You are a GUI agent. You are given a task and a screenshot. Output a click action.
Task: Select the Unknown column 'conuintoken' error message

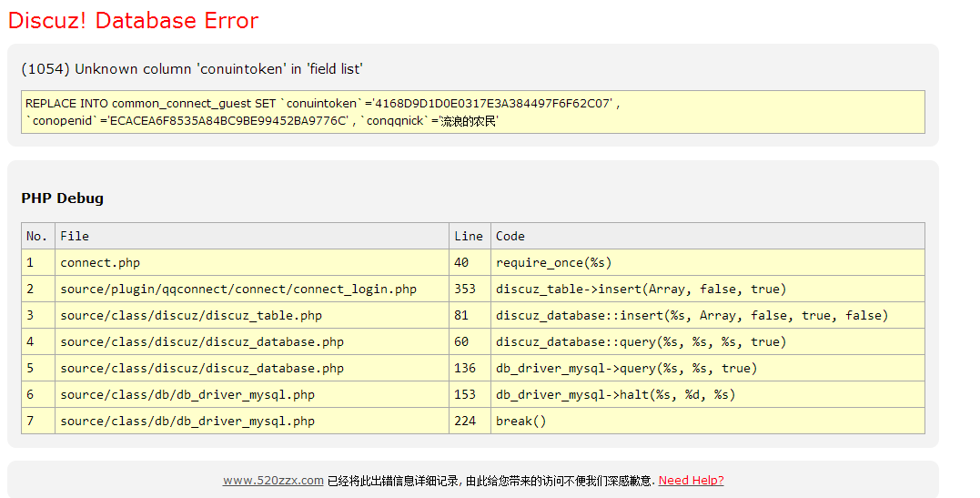pos(192,69)
